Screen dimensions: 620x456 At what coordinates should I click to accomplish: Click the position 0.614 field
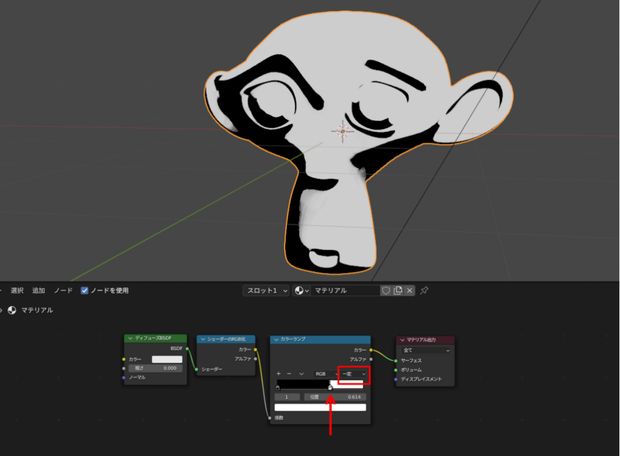click(335, 397)
